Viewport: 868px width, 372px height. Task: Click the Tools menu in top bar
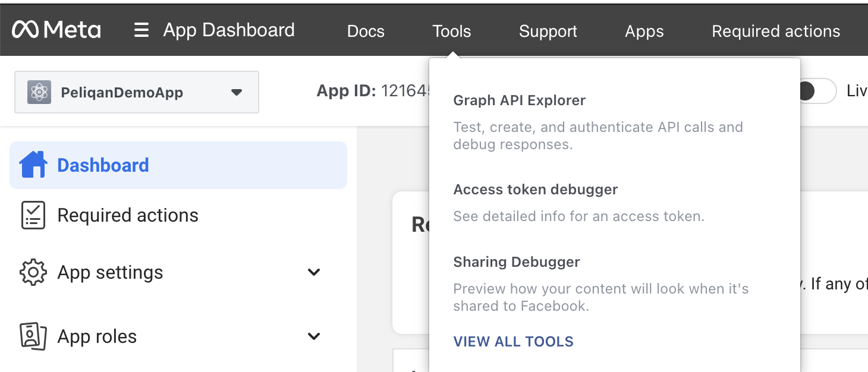click(x=452, y=31)
